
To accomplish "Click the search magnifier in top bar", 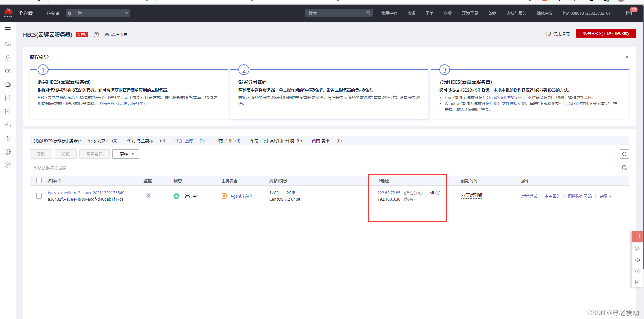I will (368, 13).
